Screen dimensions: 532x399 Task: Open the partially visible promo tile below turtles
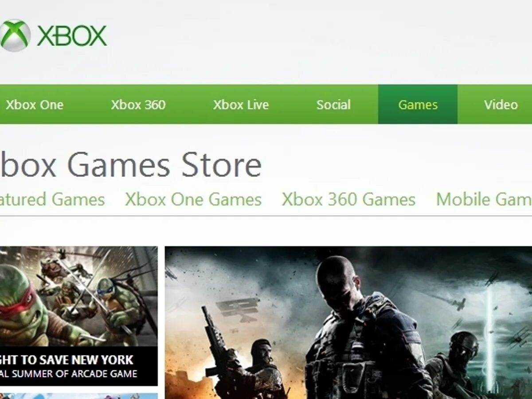[78, 396]
